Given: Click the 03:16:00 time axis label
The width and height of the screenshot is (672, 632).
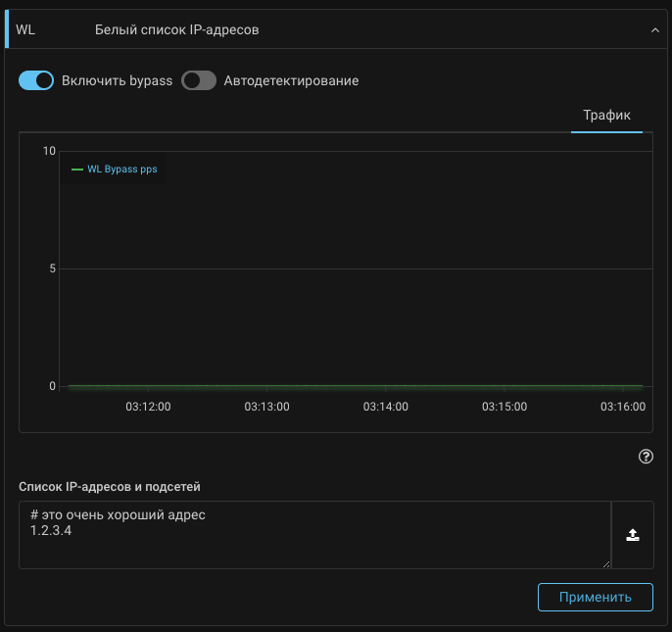Looking at the screenshot, I should coord(623,406).
